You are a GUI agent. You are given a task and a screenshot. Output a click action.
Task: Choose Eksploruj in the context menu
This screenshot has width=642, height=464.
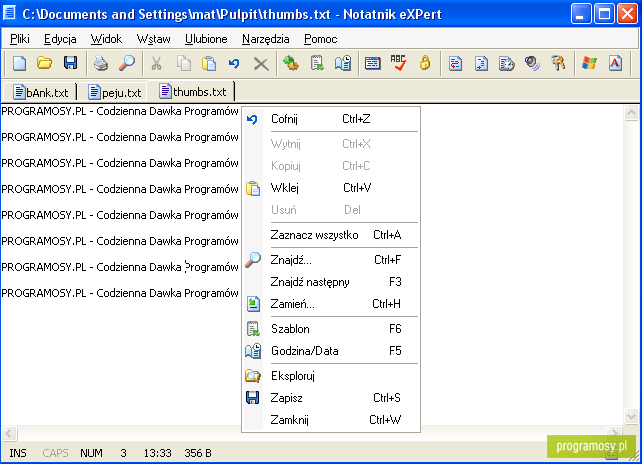tap(331, 376)
